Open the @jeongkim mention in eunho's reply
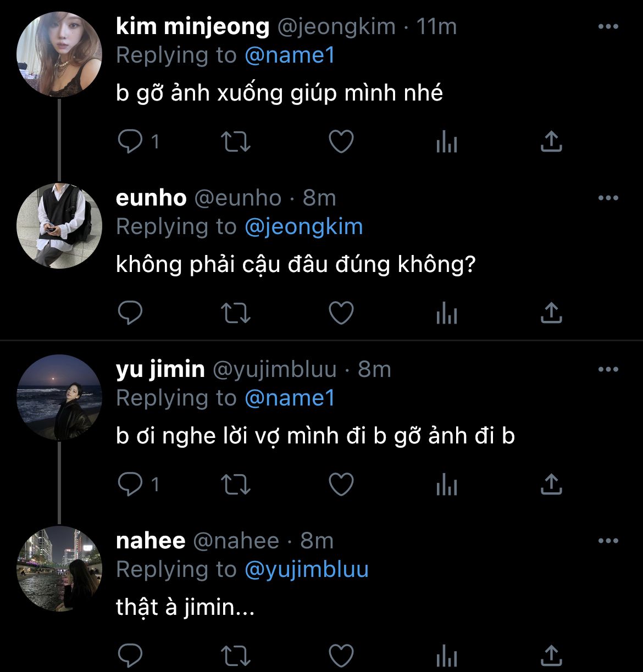The width and height of the screenshot is (643, 672). click(x=303, y=227)
